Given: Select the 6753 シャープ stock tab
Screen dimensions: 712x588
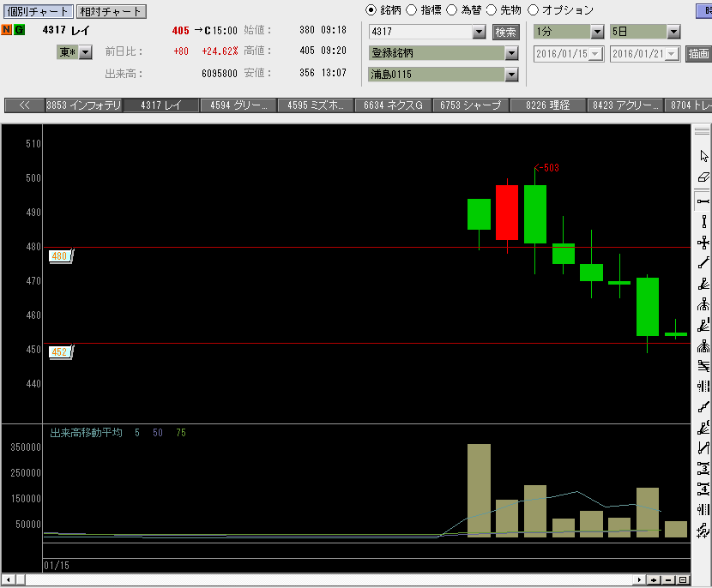Looking at the screenshot, I should coord(470,105).
